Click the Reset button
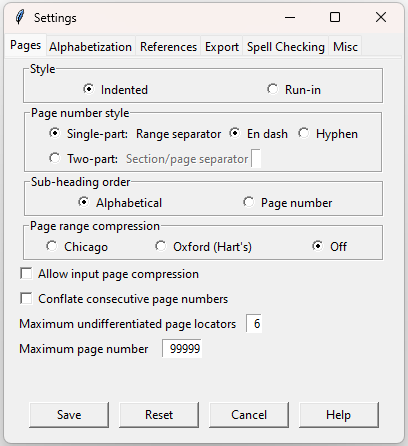This screenshot has height=446, width=408. (159, 415)
